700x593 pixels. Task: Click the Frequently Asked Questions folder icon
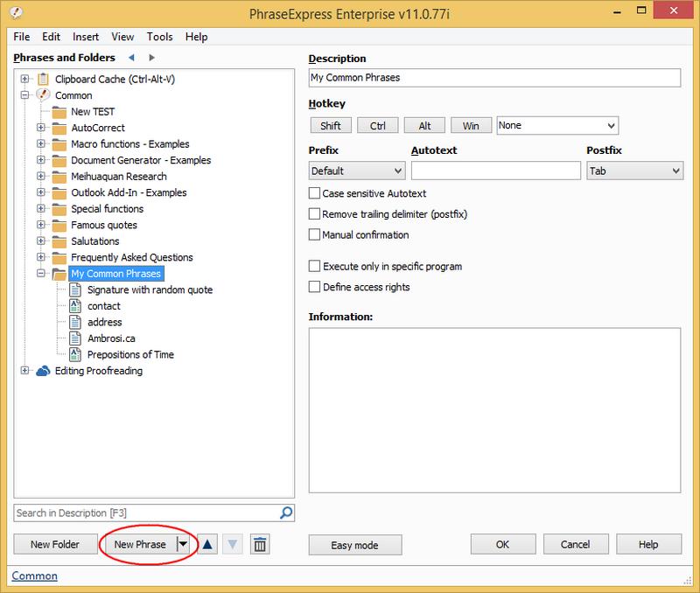click(x=59, y=257)
